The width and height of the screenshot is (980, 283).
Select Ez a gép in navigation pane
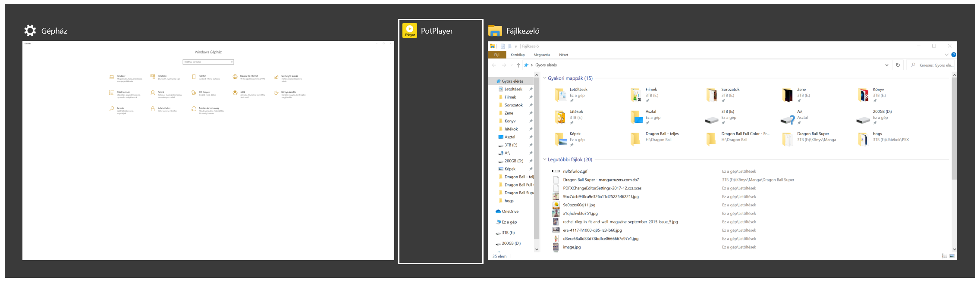click(509, 222)
